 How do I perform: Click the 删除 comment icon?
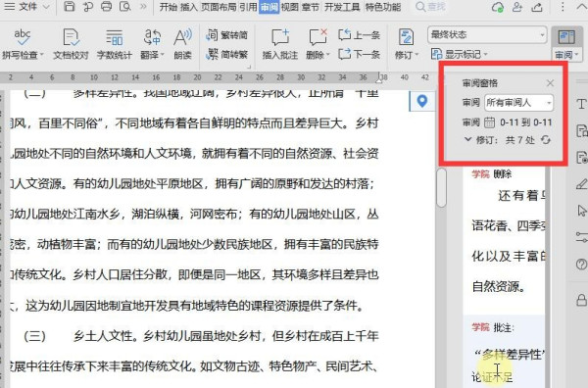click(x=318, y=37)
